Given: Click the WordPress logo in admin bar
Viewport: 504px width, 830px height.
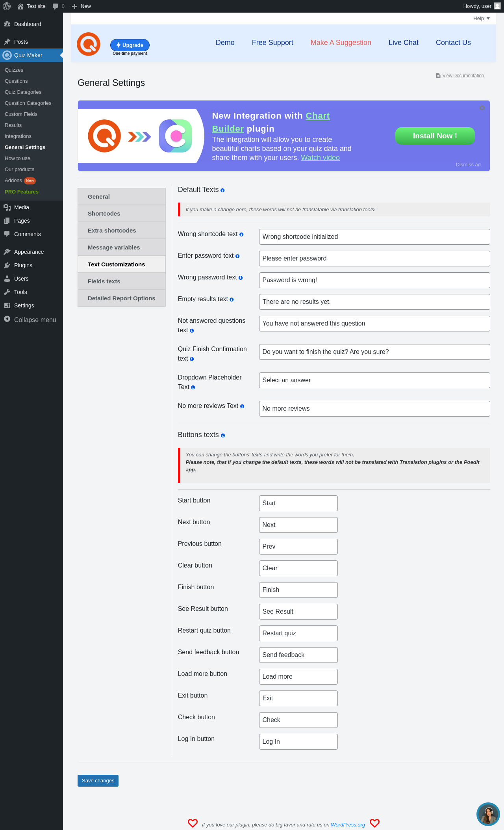Looking at the screenshot, I should pyautogui.click(x=7, y=6).
